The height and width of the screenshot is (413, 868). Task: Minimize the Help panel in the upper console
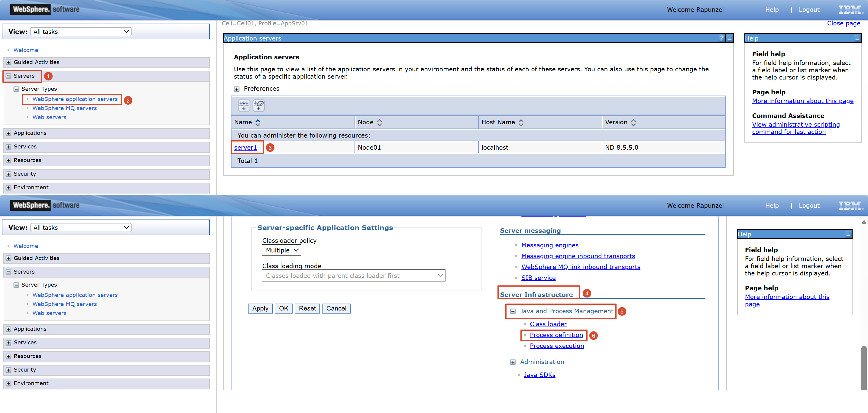(857, 38)
